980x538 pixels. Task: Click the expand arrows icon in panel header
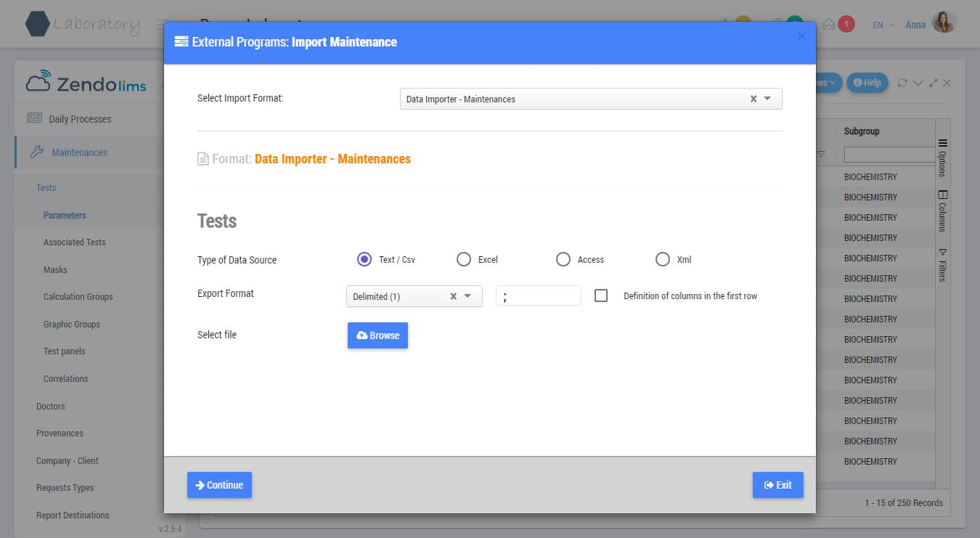(x=934, y=83)
